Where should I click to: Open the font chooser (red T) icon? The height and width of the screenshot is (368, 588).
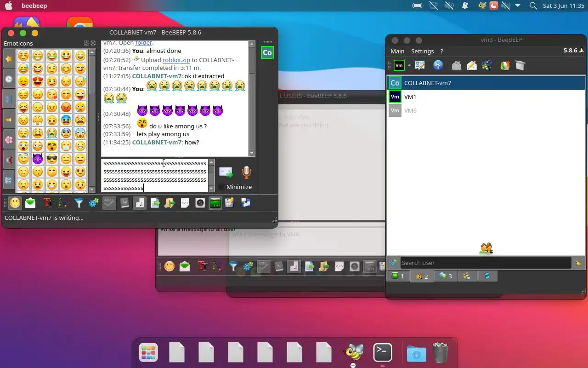48,203
